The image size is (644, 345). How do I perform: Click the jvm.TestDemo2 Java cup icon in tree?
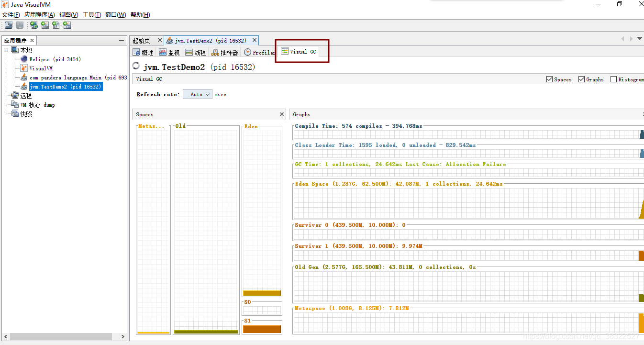pos(24,87)
